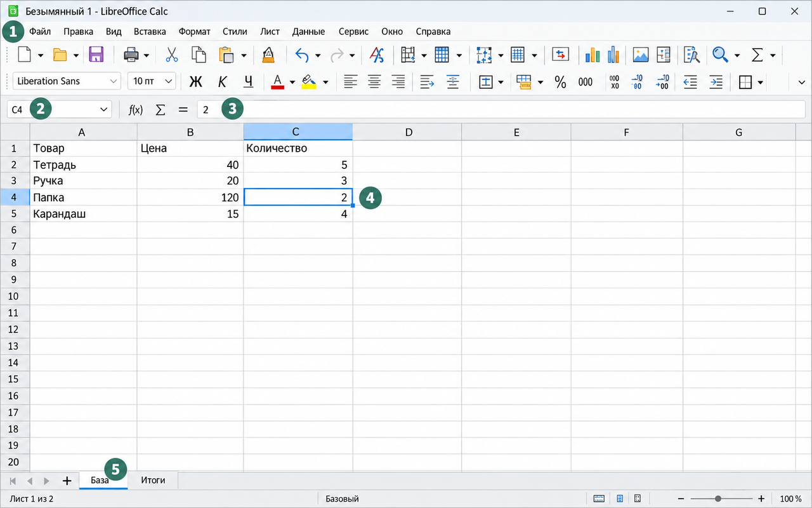Click into the formula input line
This screenshot has height=508, width=812.
click(x=501, y=110)
